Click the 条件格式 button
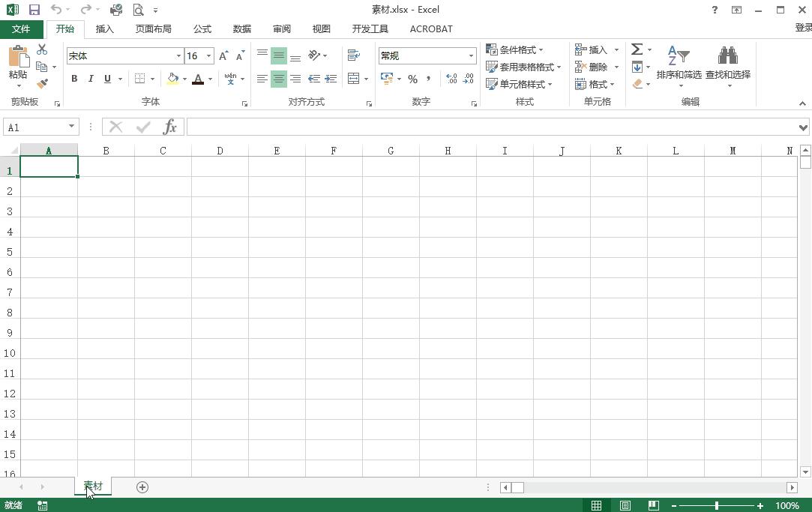The height and width of the screenshot is (512, 812). (515, 49)
